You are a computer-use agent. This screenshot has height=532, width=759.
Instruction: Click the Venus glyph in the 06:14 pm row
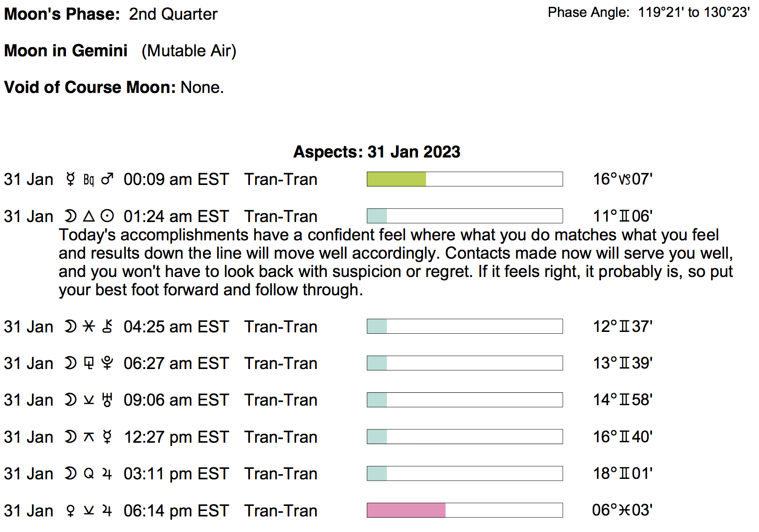pyautogui.click(x=70, y=510)
